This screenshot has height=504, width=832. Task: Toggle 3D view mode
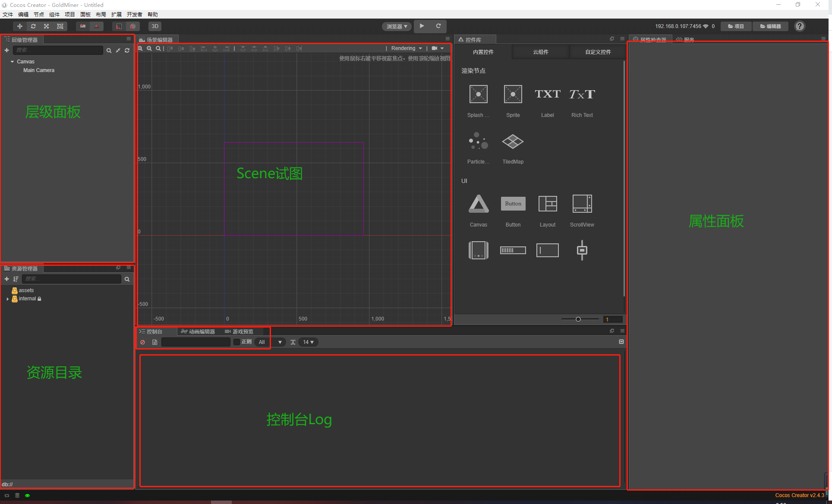pyautogui.click(x=155, y=26)
